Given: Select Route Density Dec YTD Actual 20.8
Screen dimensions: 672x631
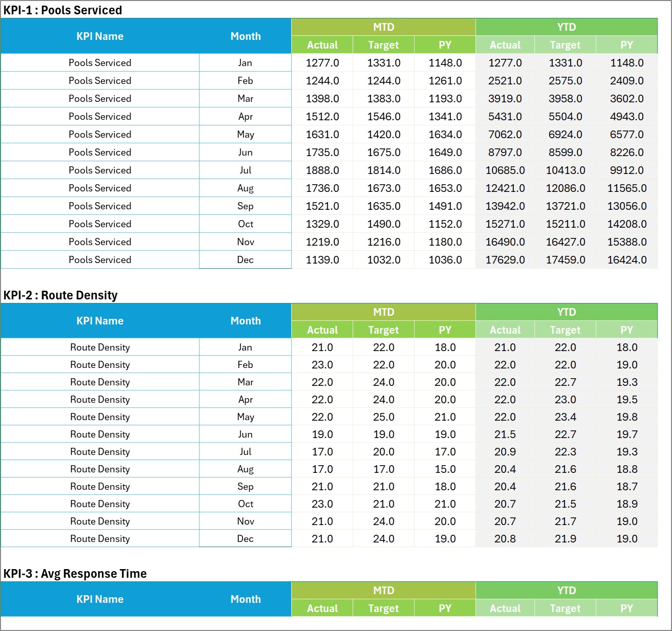Looking at the screenshot, I should [x=505, y=539].
